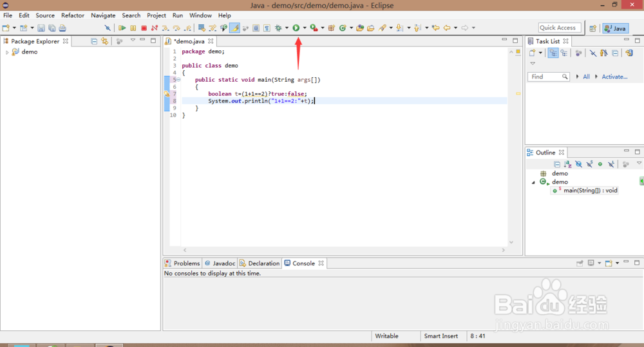Collapse all in Package Explorer

point(94,41)
